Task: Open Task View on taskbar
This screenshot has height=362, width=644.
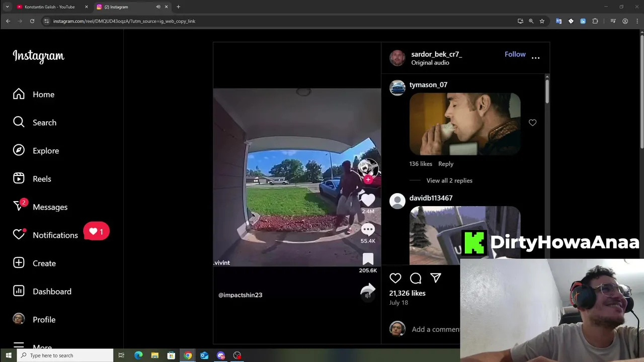Action: [x=121, y=355]
